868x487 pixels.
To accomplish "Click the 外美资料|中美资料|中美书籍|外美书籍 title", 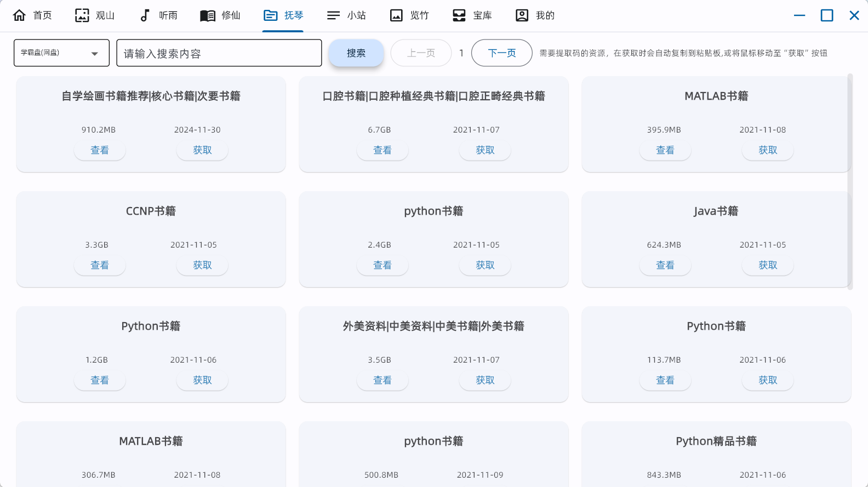I will coord(433,326).
